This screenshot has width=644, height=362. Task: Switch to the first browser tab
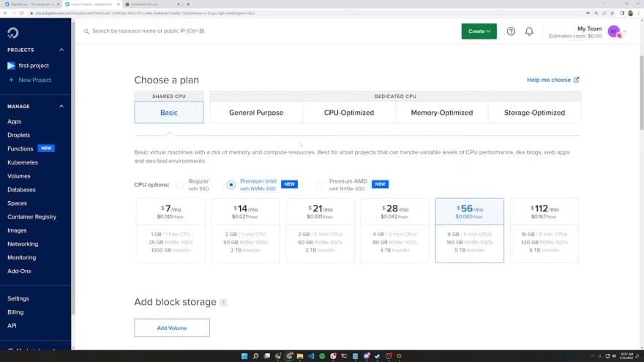31,4
